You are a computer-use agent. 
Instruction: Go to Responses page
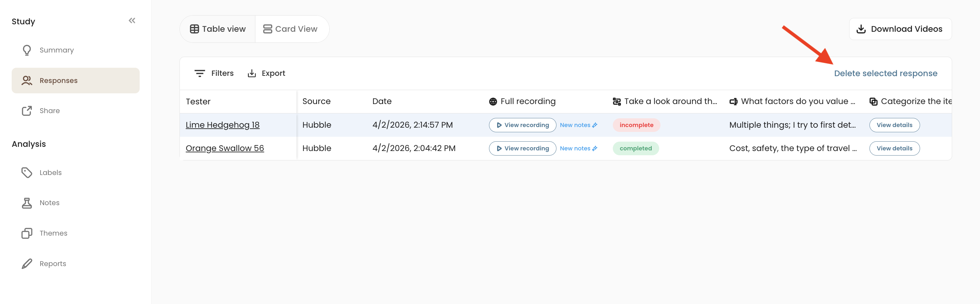75,80
